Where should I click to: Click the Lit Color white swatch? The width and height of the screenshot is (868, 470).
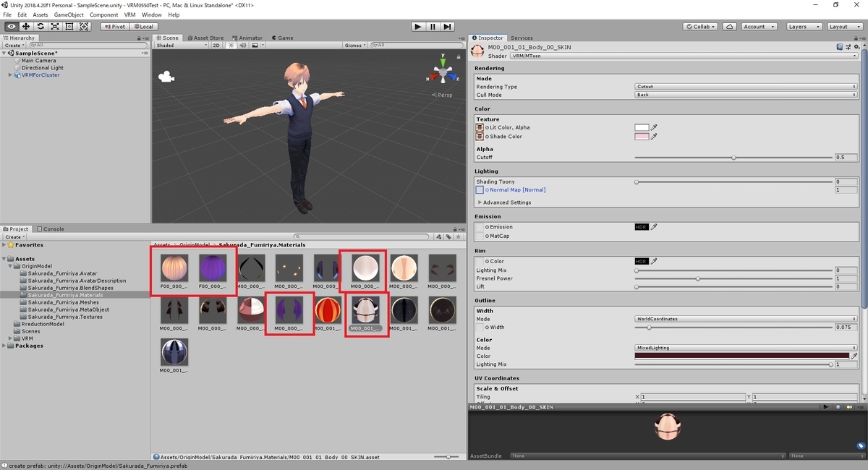(x=642, y=127)
